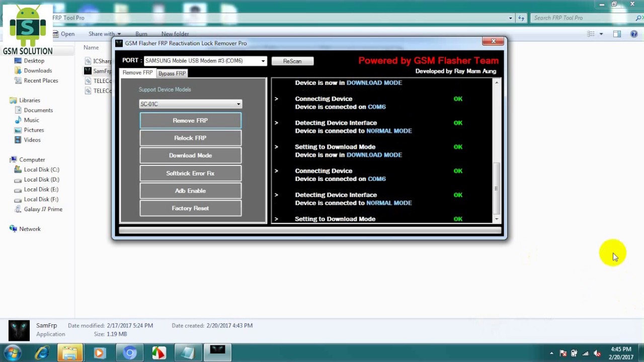Viewport: 644px width, 362px height.
Task: Click the ReScan button
Action: [292, 61]
